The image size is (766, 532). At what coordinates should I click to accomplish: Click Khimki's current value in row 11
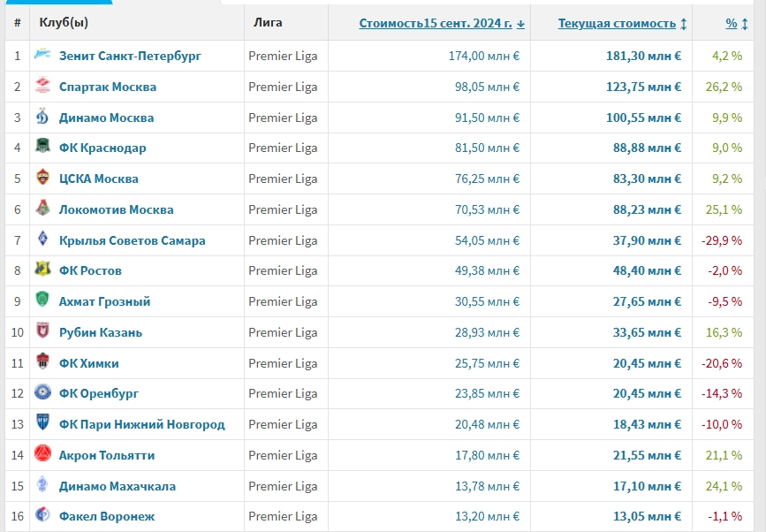[648, 363]
